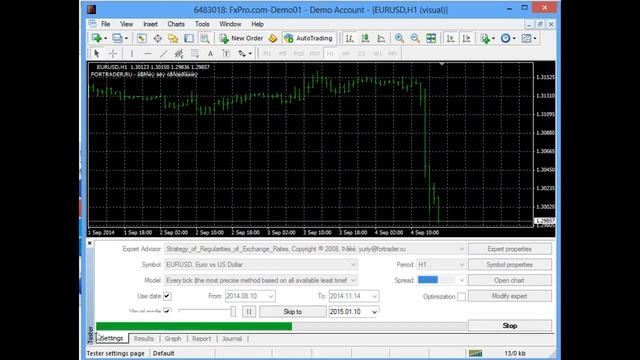This screenshot has height=360, width=640.
Task: Switch chart to Line Chart icon
Action: click(381, 38)
